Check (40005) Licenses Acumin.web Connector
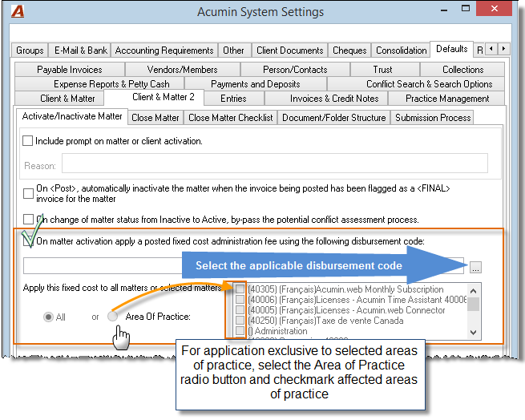Screen dimensions: 525x420 click(240, 310)
